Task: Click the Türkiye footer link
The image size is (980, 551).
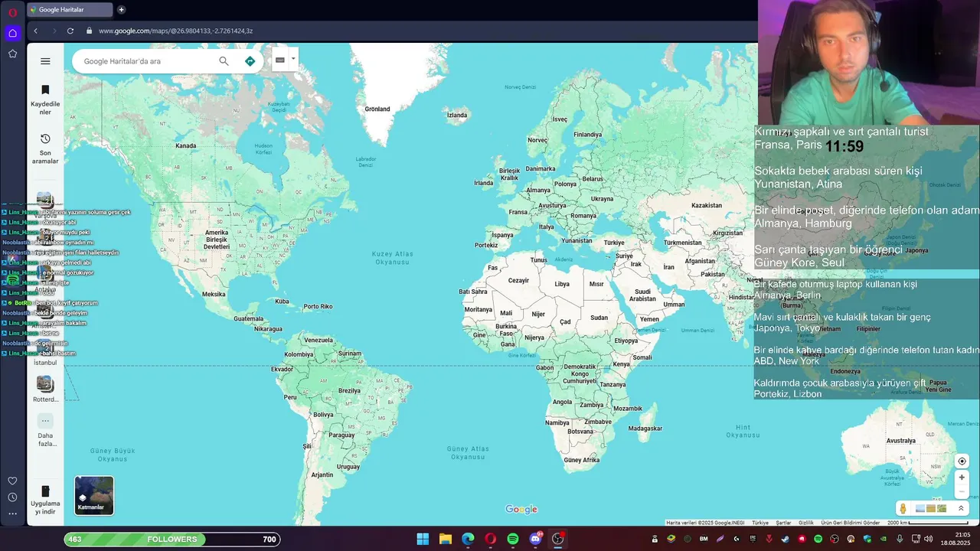Action: pos(760,523)
